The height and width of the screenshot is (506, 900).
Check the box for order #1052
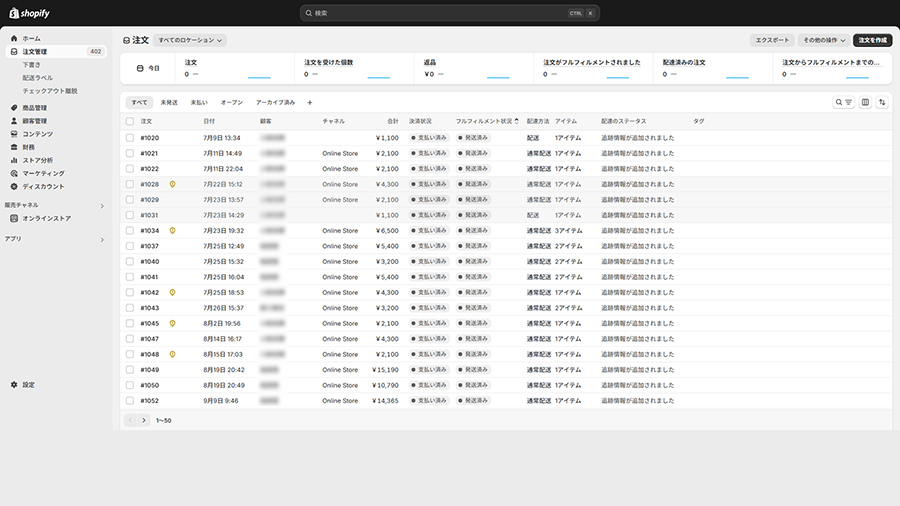tap(130, 401)
